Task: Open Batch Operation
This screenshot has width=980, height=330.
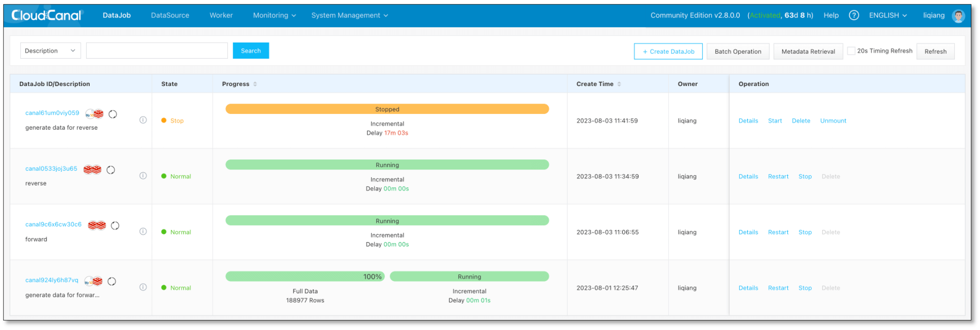Action: (x=738, y=52)
